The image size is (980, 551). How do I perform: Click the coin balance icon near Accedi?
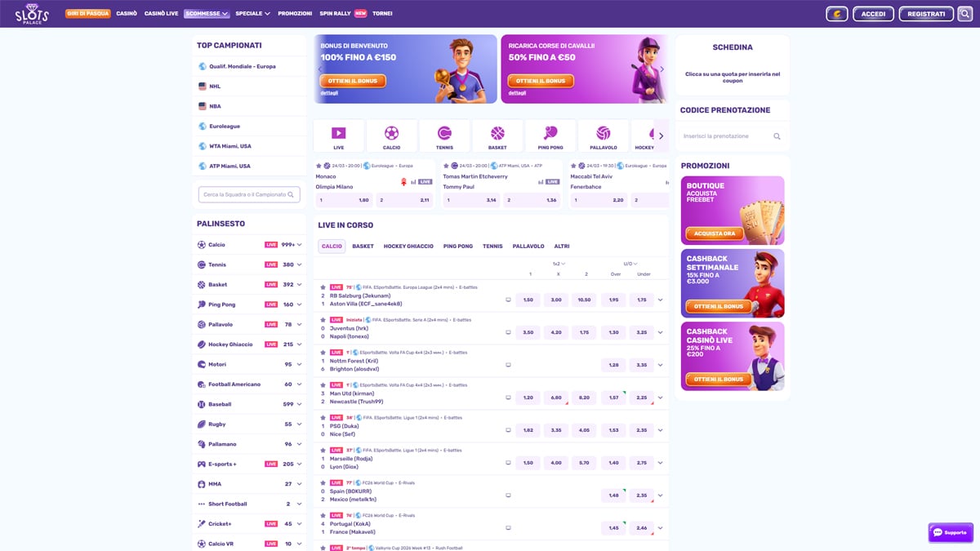click(836, 13)
